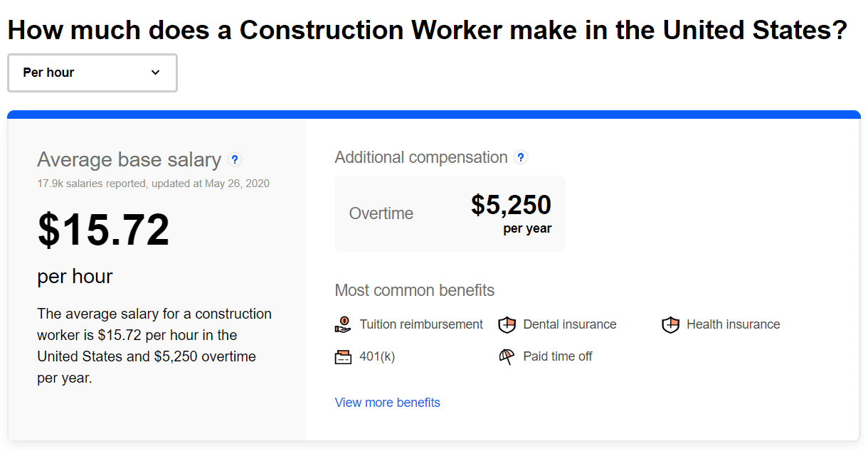Screen dimensions: 868x451
Task: Click the Paid time off umbrella icon
Action: pyautogui.click(x=507, y=356)
